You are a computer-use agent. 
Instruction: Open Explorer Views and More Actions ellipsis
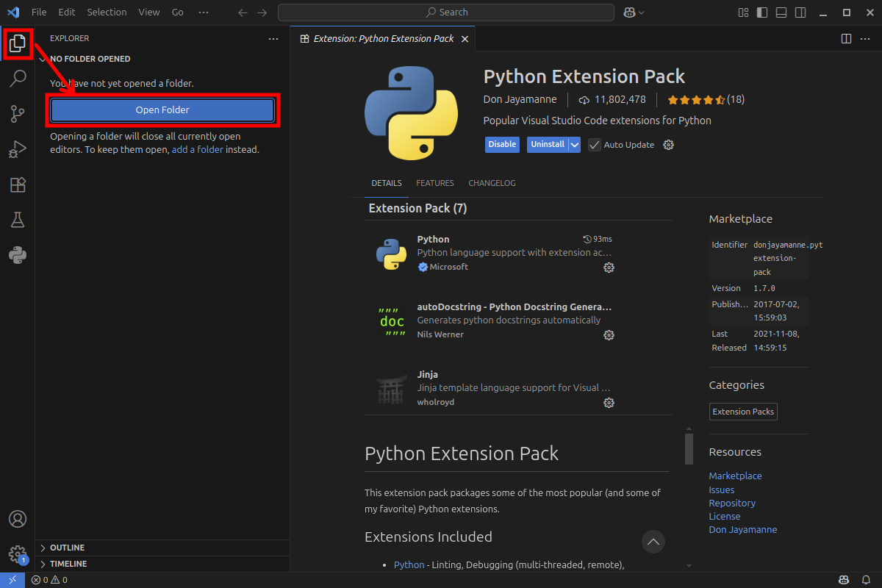pos(273,38)
